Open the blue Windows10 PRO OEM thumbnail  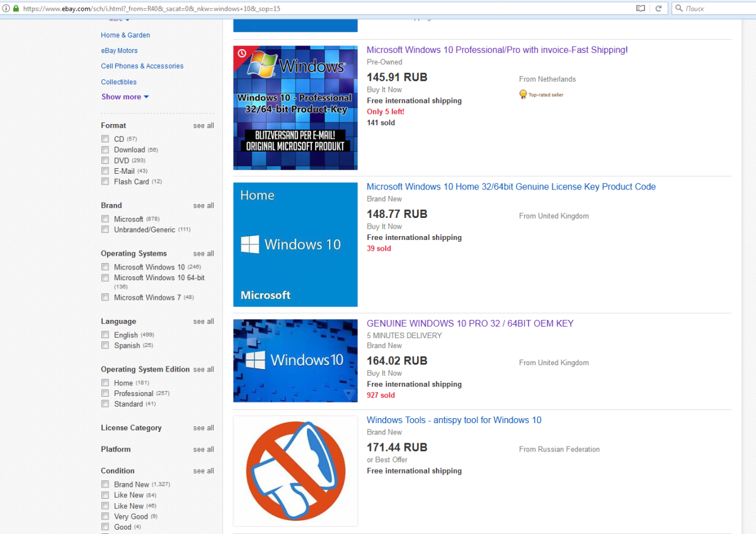point(295,361)
